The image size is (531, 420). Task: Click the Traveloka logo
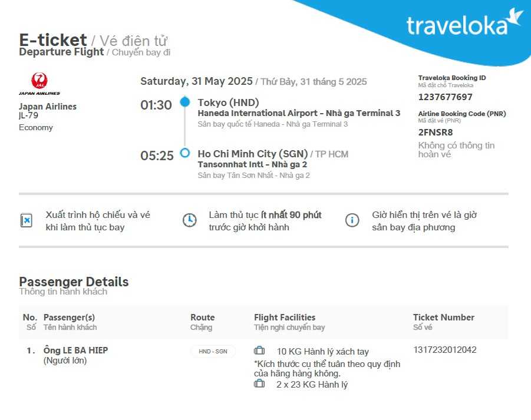[x=464, y=24]
